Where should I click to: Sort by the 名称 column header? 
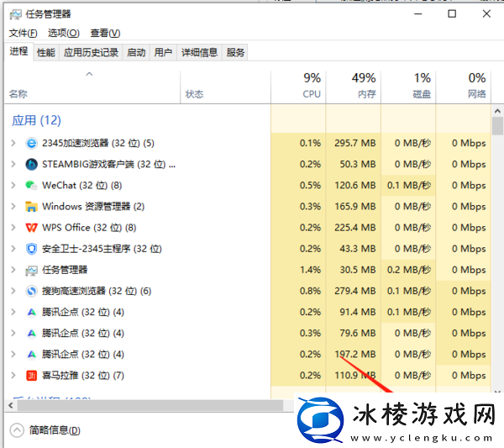coord(92,87)
